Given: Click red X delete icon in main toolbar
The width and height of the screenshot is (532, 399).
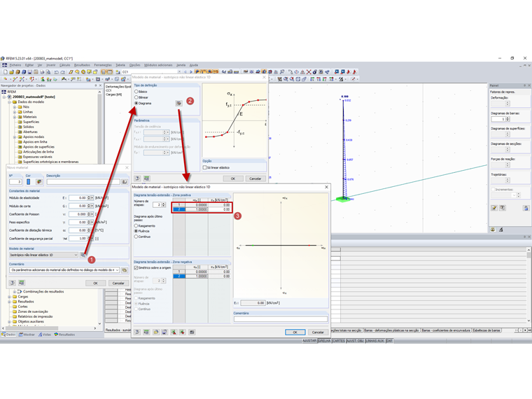Looking at the screenshot, I should tap(309, 72).
